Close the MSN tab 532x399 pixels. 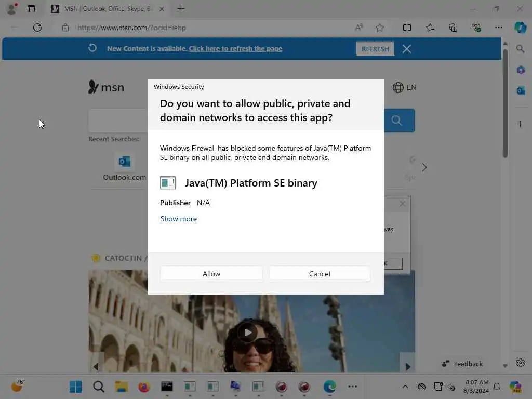click(162, 9)
